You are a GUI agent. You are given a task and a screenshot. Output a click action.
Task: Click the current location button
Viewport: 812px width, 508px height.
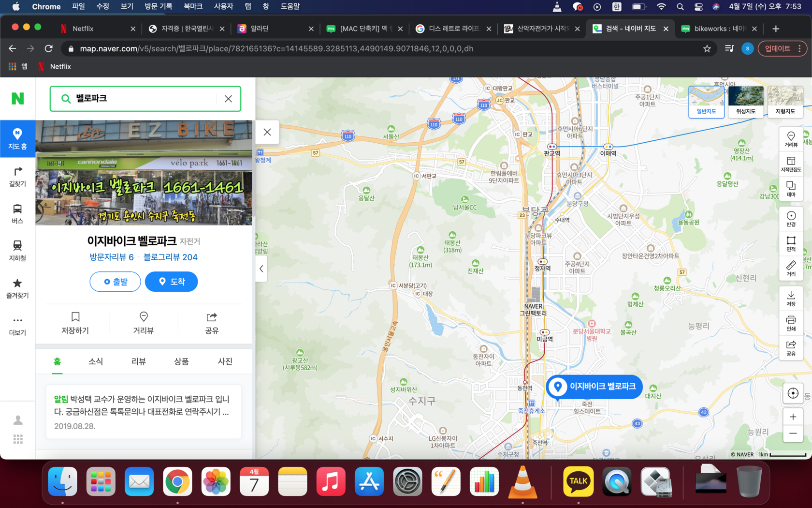tap(793, 393)
